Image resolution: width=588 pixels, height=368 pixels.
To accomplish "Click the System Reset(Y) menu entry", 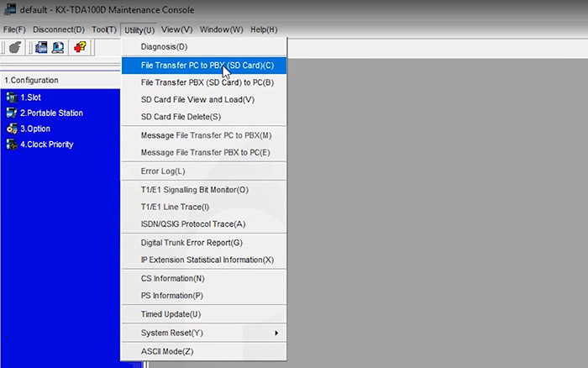I will pos(204,333).
